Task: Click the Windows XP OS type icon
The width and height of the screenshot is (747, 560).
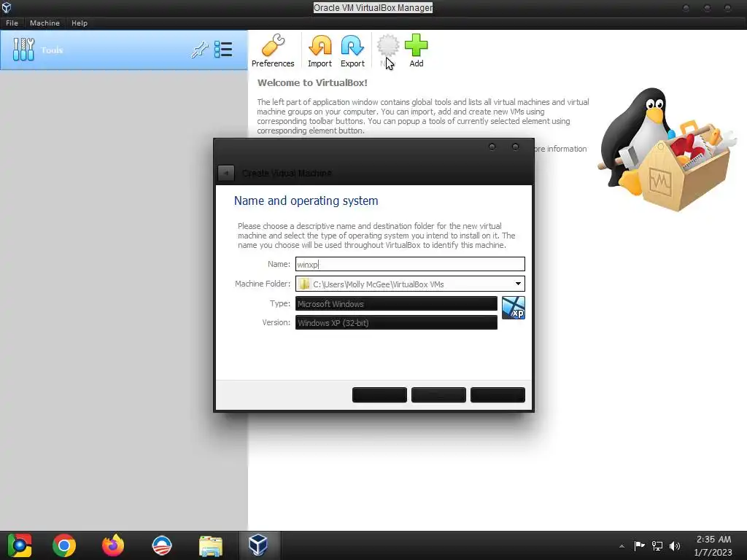Action: pyautogui.click(x=513, y=308)
